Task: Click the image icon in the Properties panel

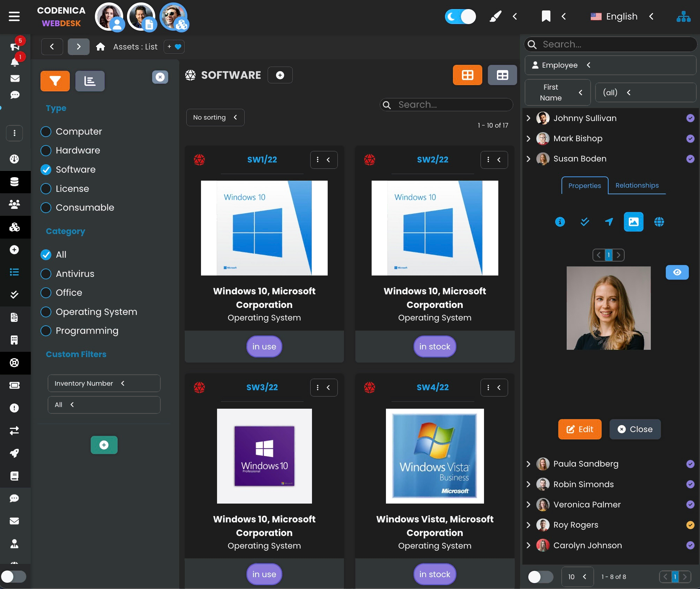Action: coord(633,222)
